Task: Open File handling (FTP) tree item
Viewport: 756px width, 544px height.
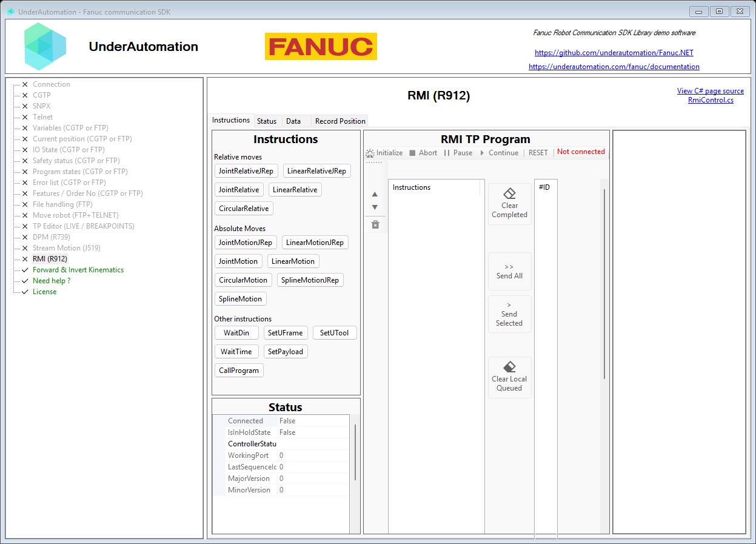Action: click(62, 204)
